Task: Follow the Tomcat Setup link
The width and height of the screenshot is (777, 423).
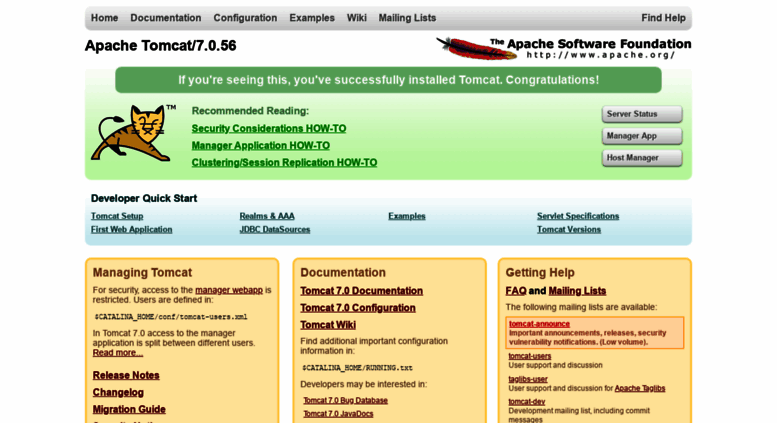Action: coord(117,216)
